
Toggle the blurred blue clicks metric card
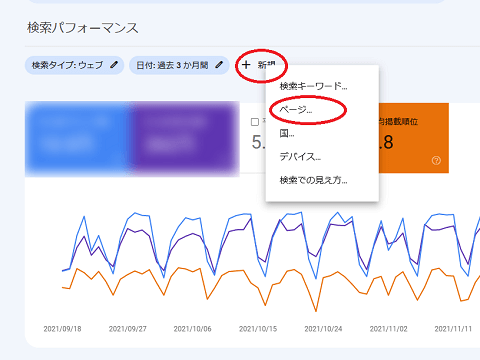click(77, 139)
